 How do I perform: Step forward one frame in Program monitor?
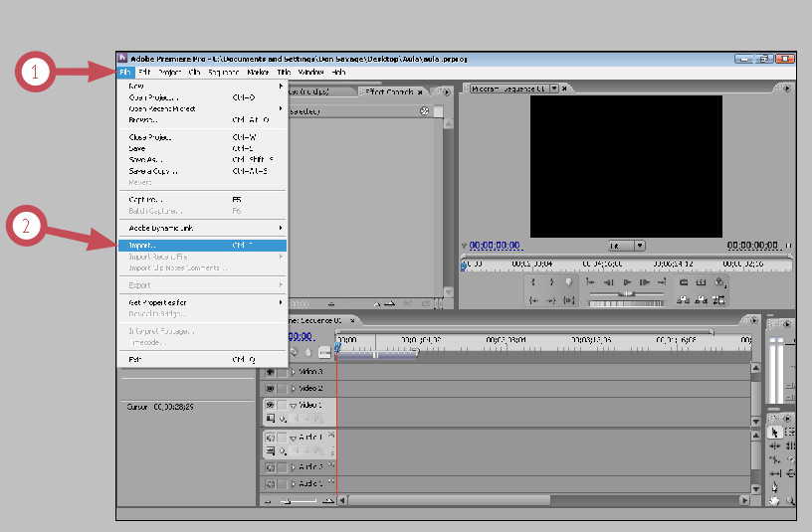[x=645, y=282]
